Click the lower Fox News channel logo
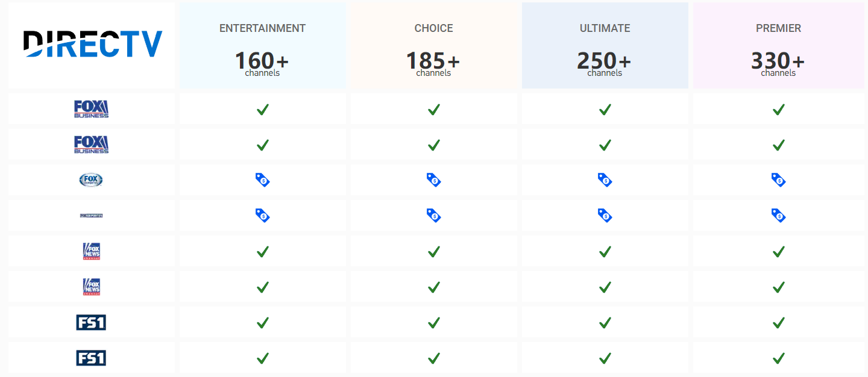This screenshot has height=377, width=868. tap(92, 287)
